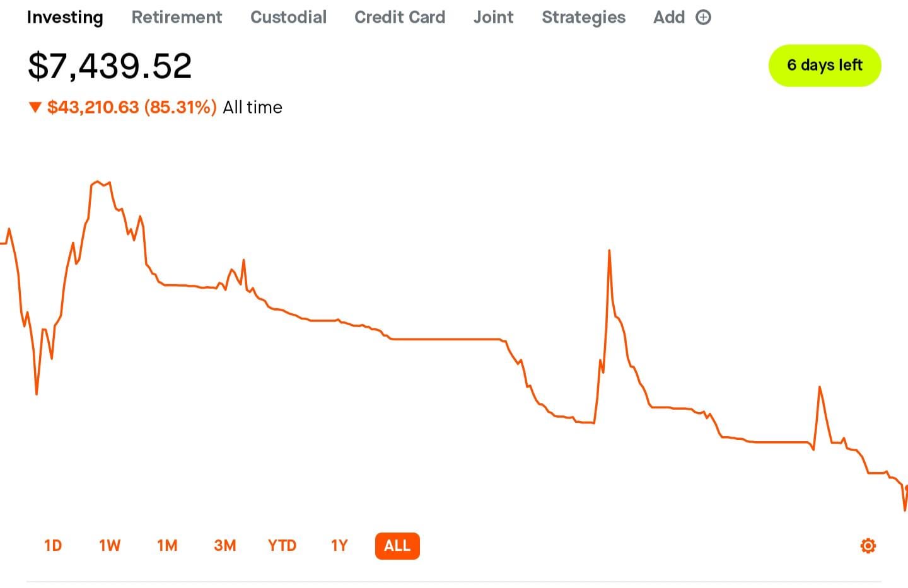The height and width of the screenshot is (588, 908).
Task: Open the chart settings gear icon
Action: click(868, 546)
